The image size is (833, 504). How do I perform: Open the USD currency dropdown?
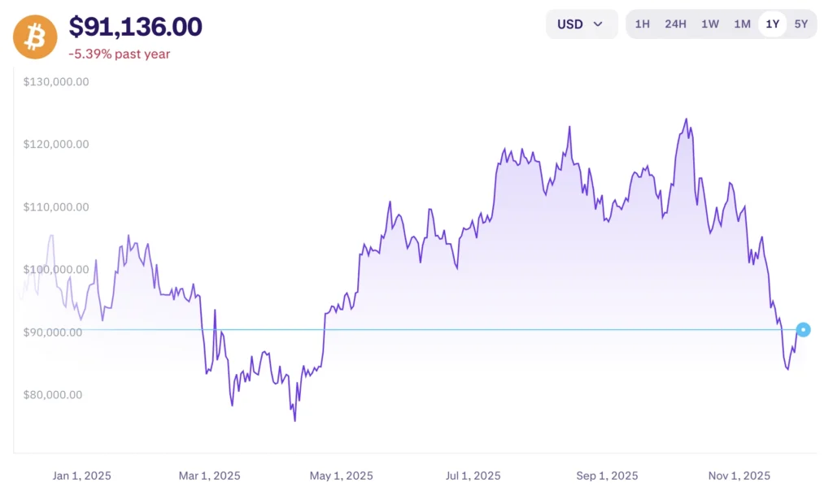[580, 24]
